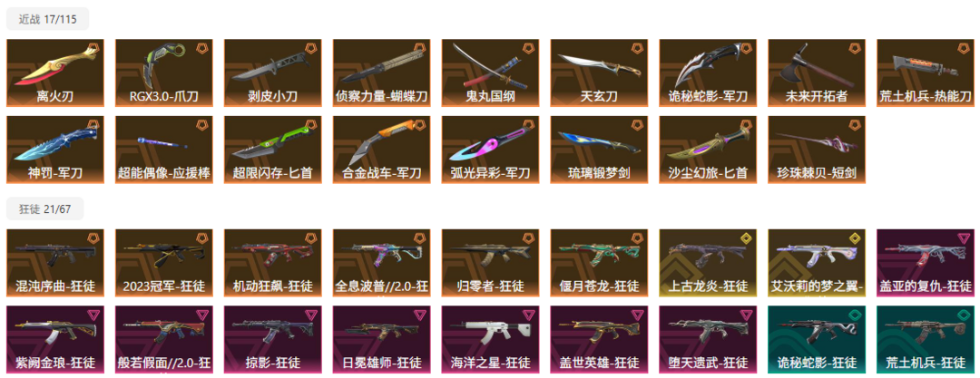Viewport: 980px width, 378px height.
Task: Click the tier badge icon on 剥皮小刀
Action: (310, 48)
